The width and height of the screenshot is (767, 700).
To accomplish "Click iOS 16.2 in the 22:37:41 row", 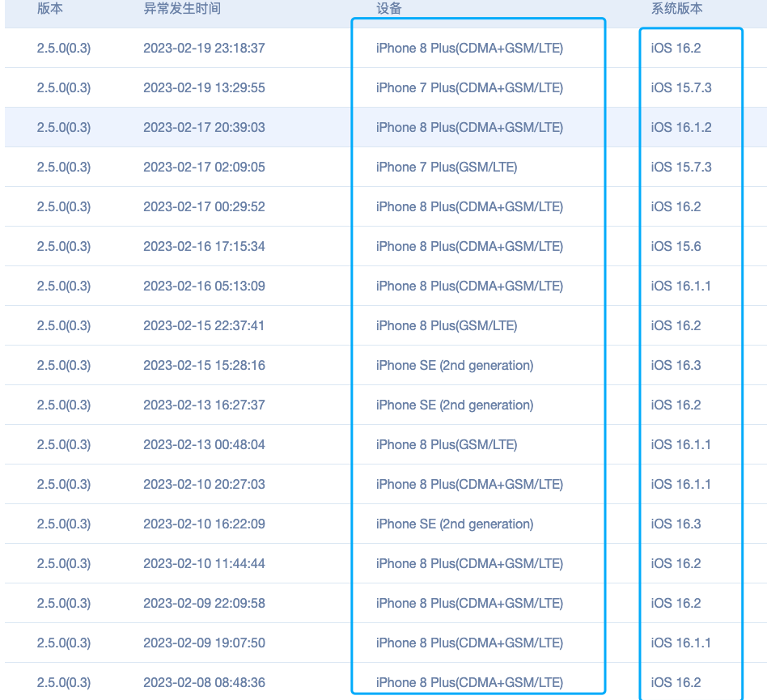I will click(x=676, y=325).
